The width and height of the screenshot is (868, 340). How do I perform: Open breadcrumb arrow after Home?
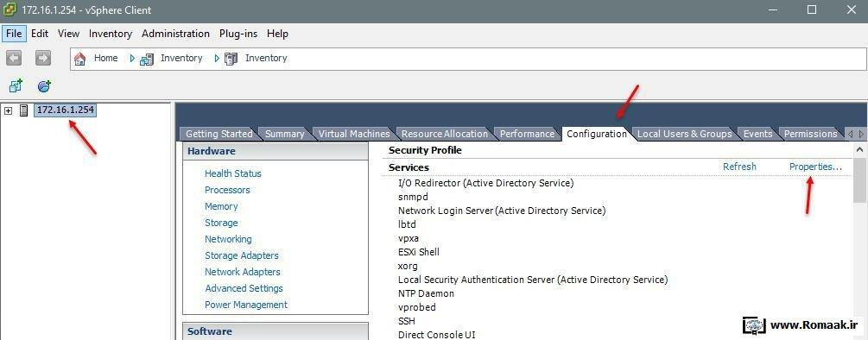click(132, 58)
